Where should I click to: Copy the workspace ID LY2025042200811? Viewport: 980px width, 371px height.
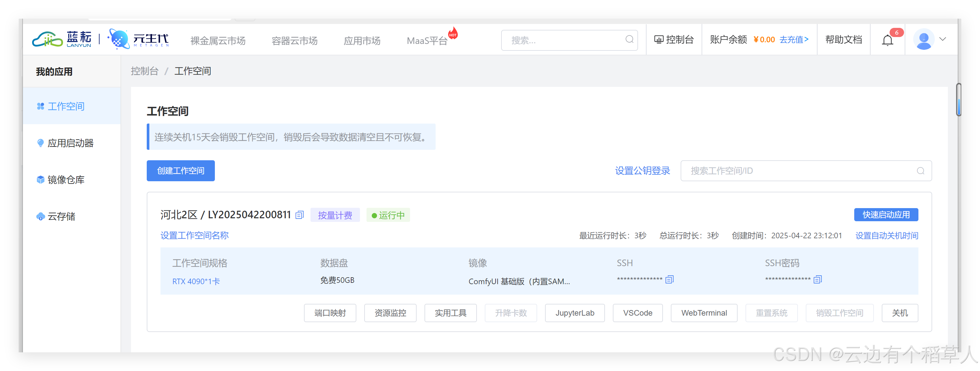coord(300,215)
